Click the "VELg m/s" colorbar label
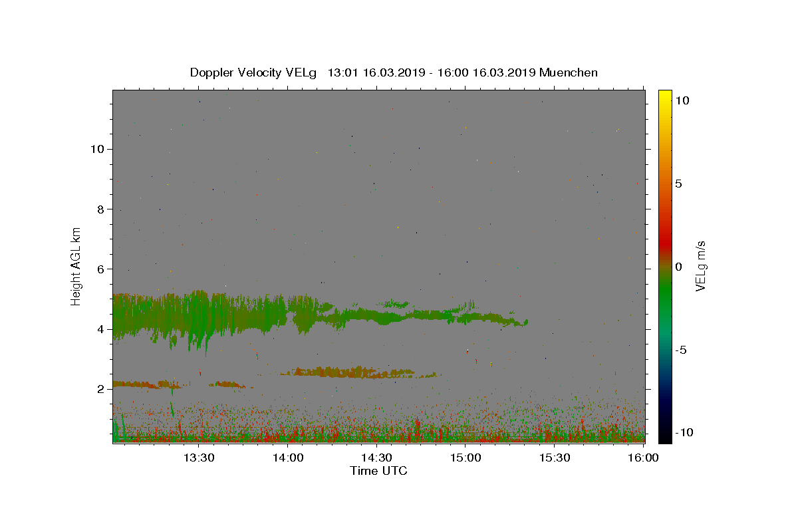The width and height of the screenshot is (798, 532). tap(700, 265)
